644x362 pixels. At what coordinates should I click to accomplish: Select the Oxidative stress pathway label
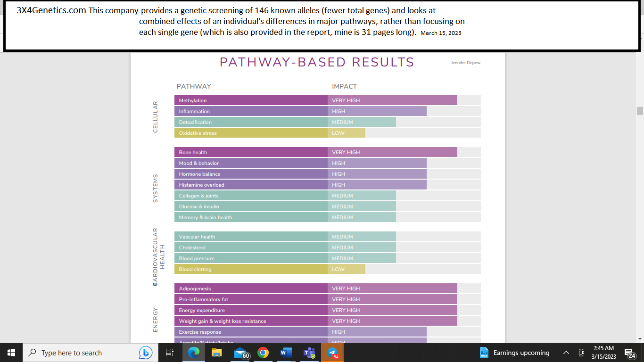pos(198,133)
